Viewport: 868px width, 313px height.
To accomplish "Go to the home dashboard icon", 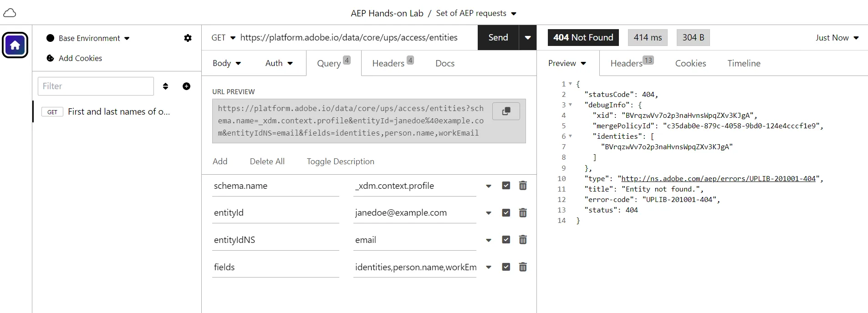I will (15, 45).
